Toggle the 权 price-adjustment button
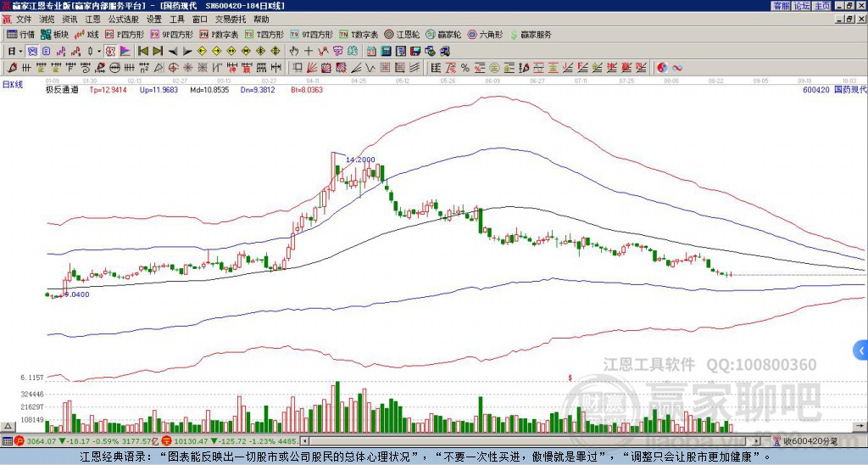The image size is (868, 465). pos(110,51)
